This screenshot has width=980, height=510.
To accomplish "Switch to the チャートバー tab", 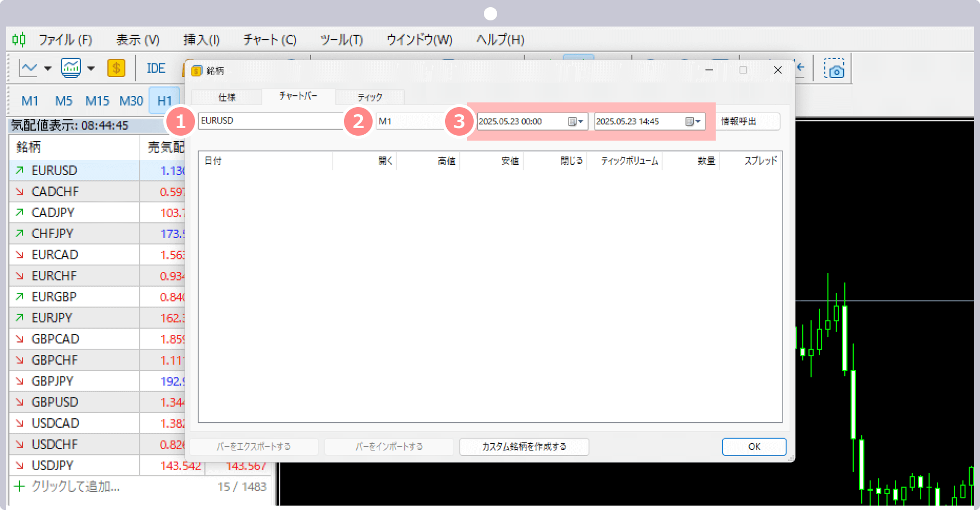I will pos(299,96).
